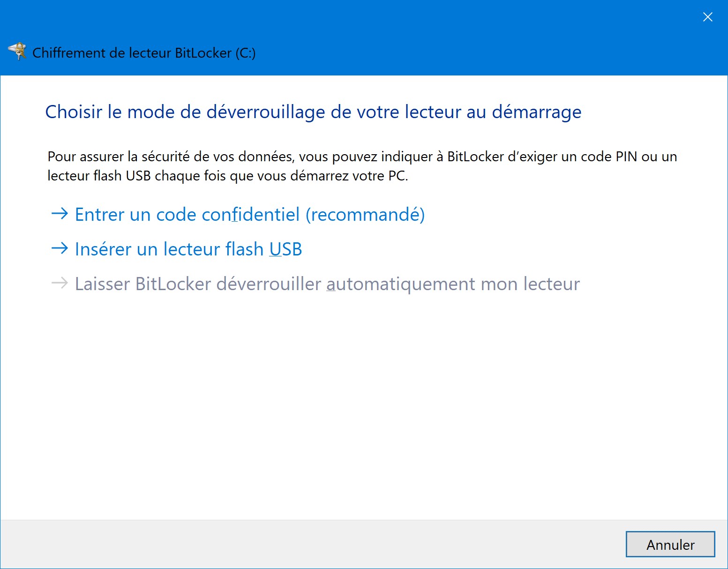Click the word "(recommandé)" in the first option
The image size is (728, 569).
coord(365,215)
